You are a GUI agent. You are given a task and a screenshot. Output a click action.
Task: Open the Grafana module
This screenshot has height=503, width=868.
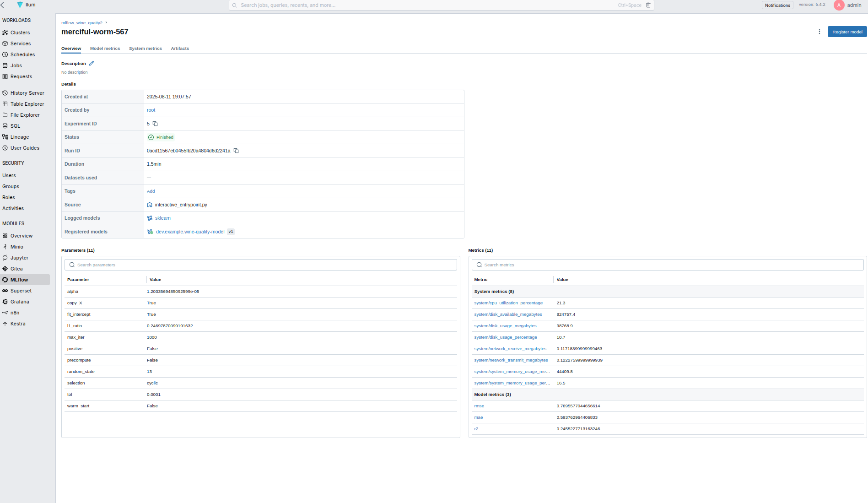(20, 302)
